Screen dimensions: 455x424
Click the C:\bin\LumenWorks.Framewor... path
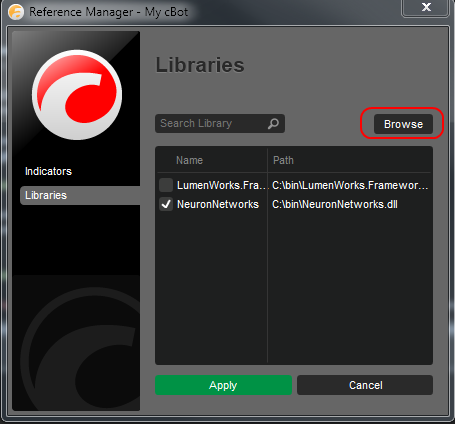click(350, 185)
